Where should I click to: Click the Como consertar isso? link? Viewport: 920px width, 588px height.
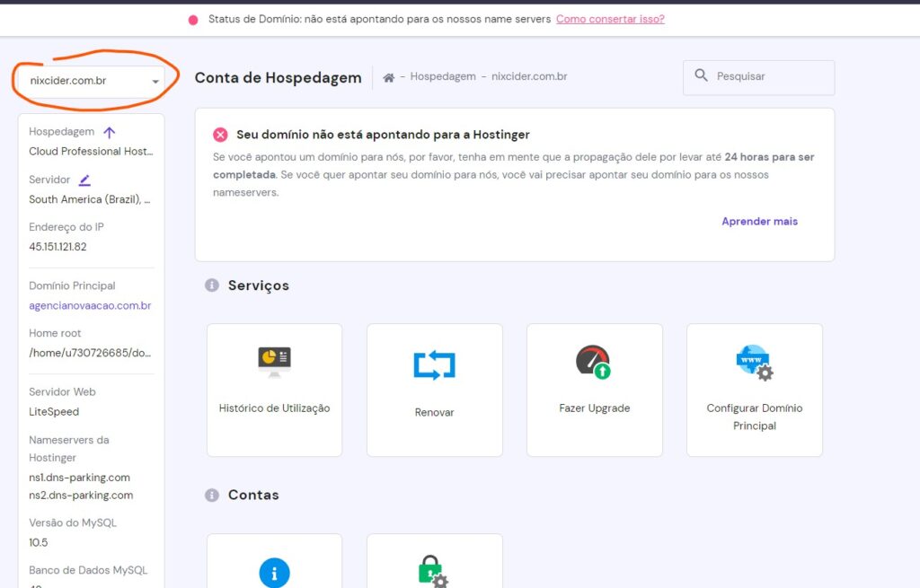pos(610,19)
